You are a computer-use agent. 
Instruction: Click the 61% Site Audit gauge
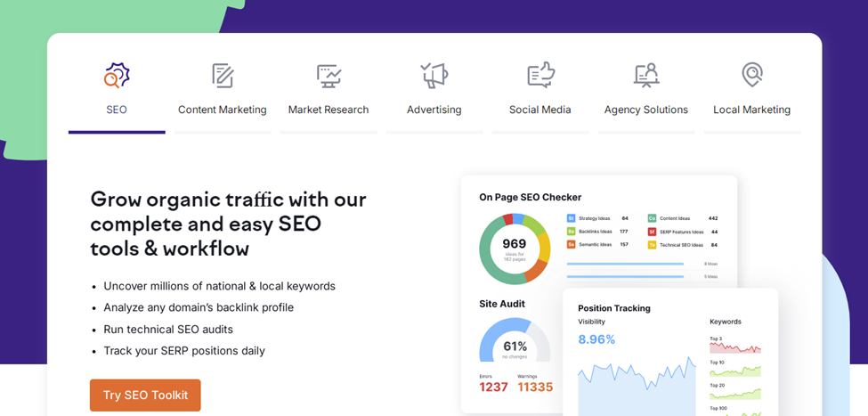coord(515,339)
